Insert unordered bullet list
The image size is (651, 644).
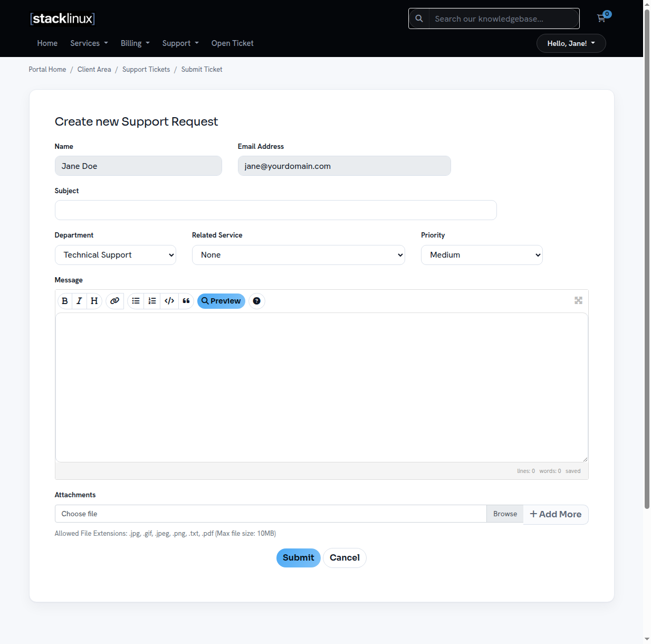[x=136, y=301]
